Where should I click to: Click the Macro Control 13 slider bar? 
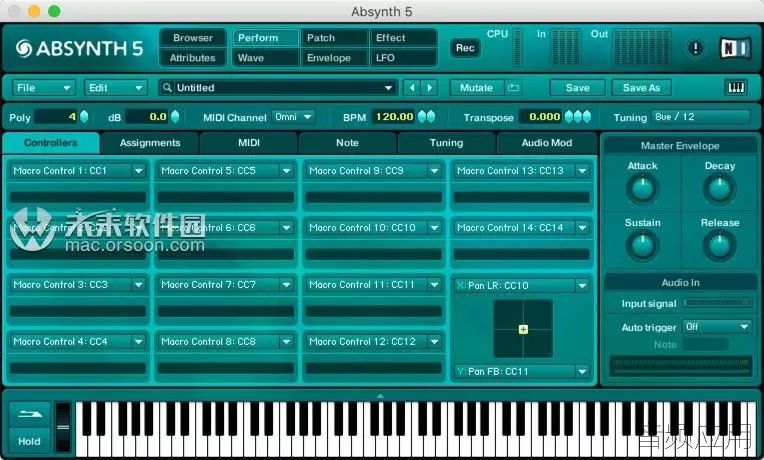point(522,197)
